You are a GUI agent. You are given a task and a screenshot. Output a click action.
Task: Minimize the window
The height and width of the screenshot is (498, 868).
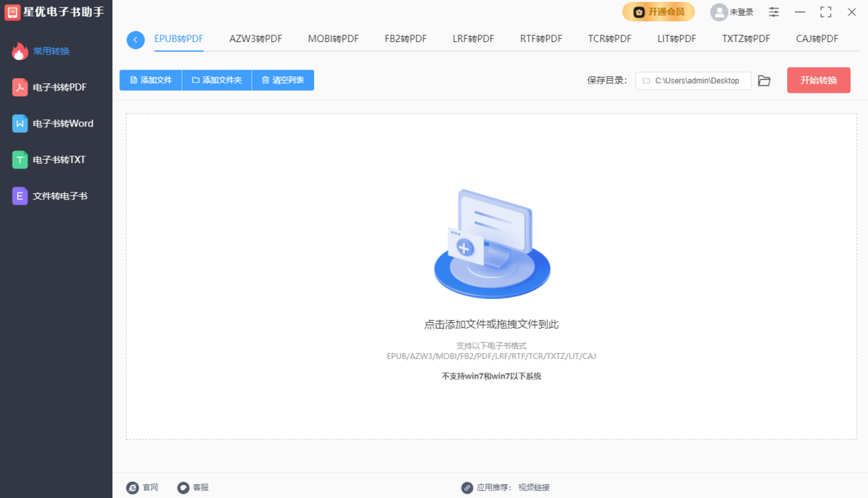point(800,12)
